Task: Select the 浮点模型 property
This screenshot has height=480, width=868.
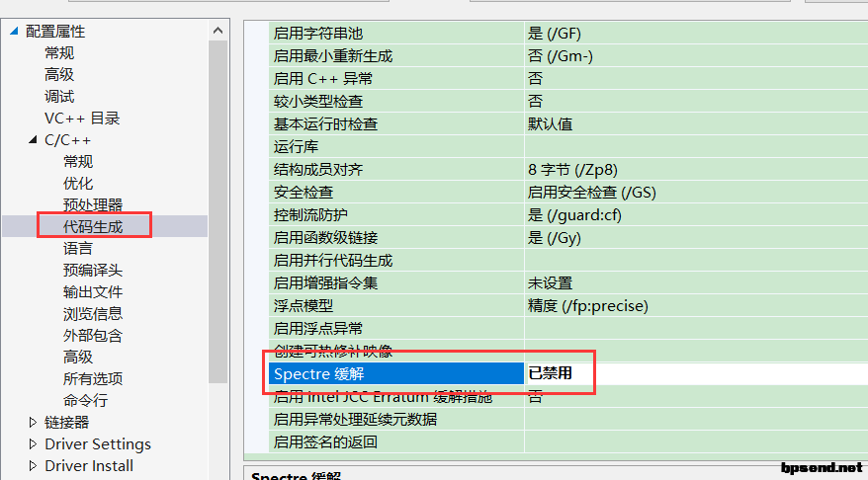Action: (x=304, y=305)
